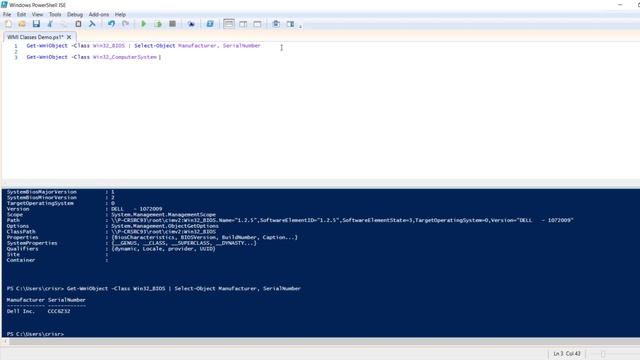The width and height of the screenshot is (640, 360).
Task: Create a new script with New icon
Action: 8,24
